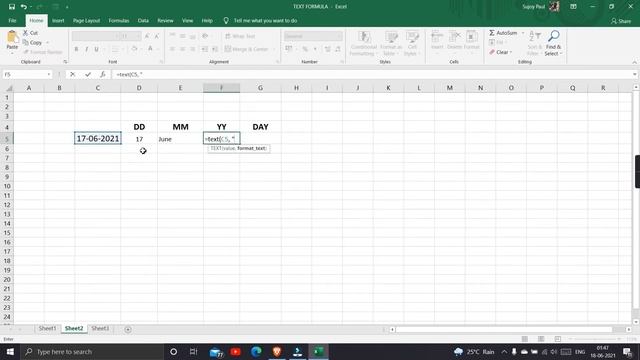Viewport: 640px width, 360px height.
Task: Click the Format cells icon
Action: click(471, 40)
